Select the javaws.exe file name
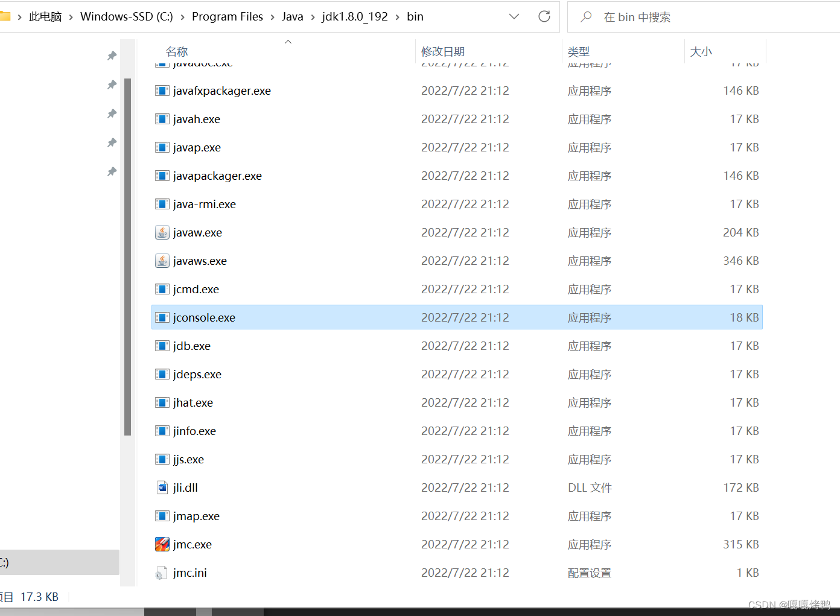The image size is (840, 616). tap(200, 261)
